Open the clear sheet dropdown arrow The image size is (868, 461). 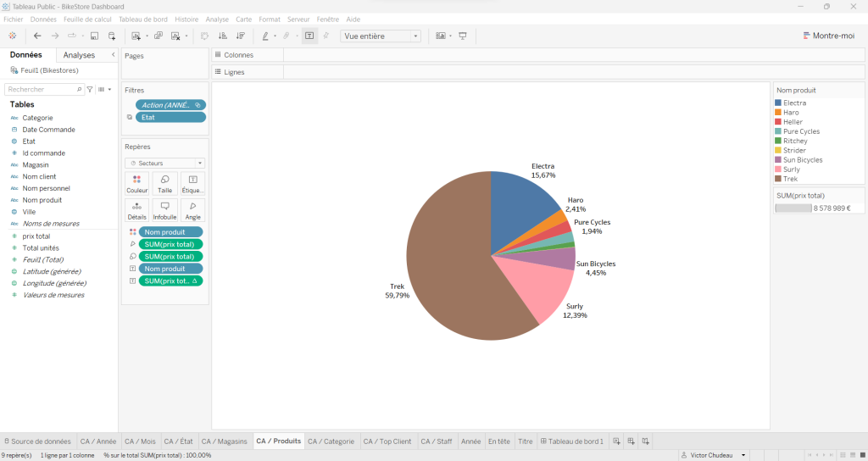[186, 36]
